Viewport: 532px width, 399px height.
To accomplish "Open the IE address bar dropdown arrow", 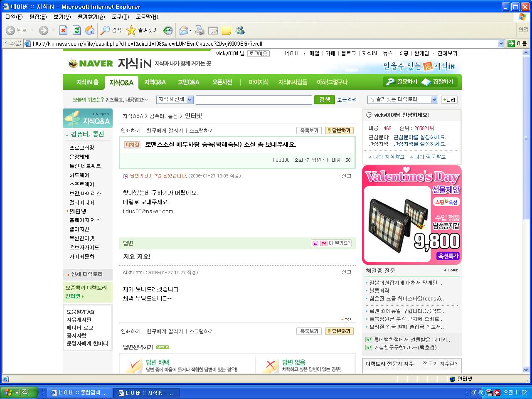I will click(x=501, y=44).
